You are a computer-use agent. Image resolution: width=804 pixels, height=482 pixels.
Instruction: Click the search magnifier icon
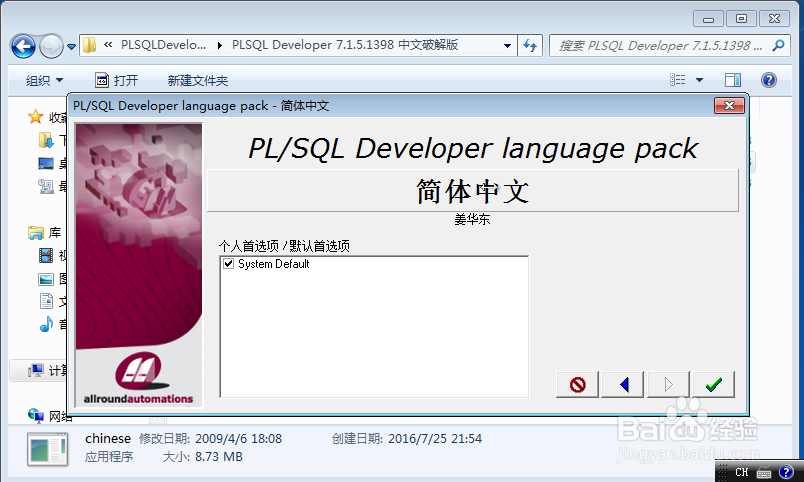778,46
